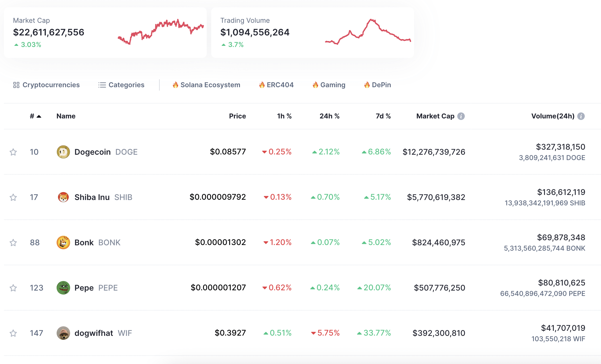The height and width of the screenshot is (364, 601).
Task: Star Dogecoin to add to watchlist
Action: point(13,152)
